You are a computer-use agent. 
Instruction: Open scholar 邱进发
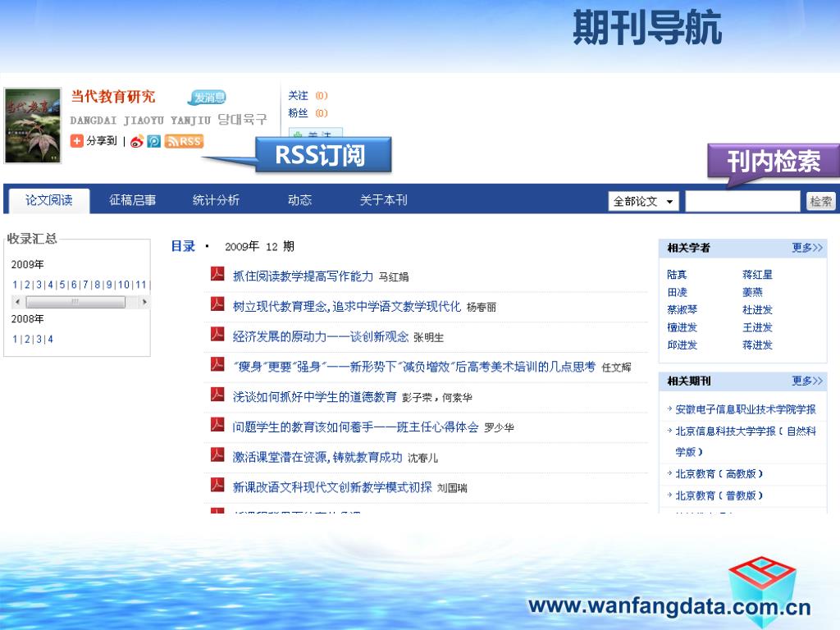[682, 345]
